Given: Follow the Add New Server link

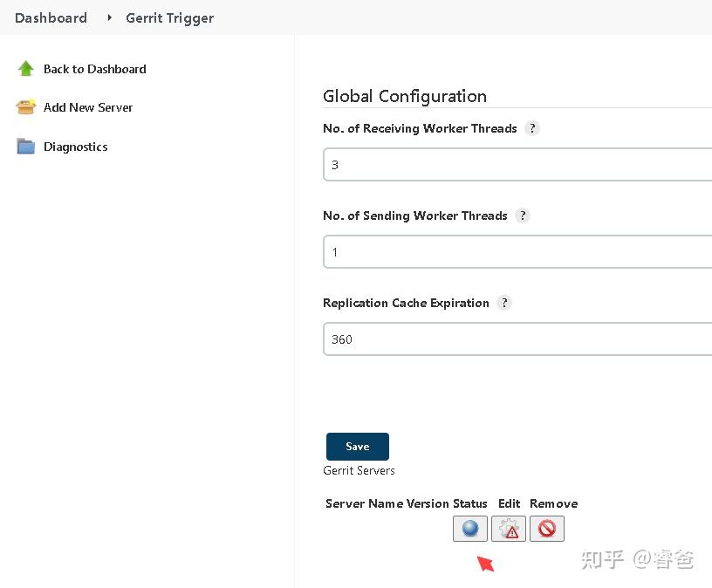Looking at the screenshot, I should (88, 107).
